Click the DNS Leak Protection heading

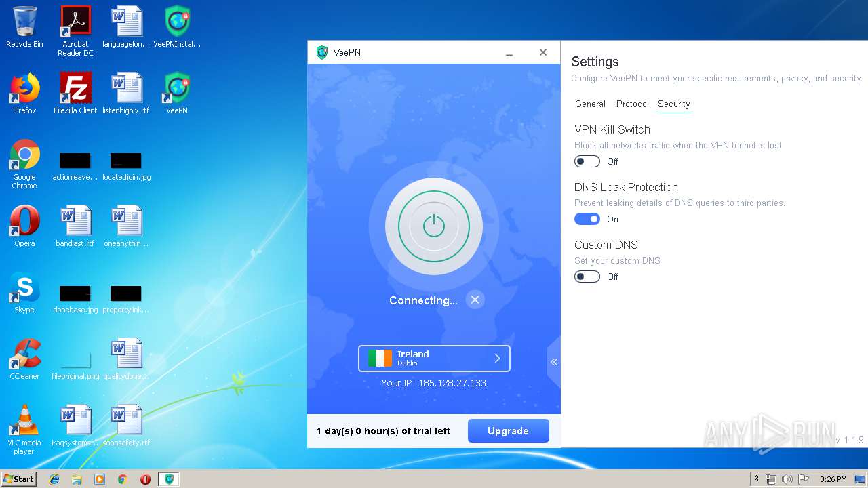pyautogui.click(x=626, y=187)
